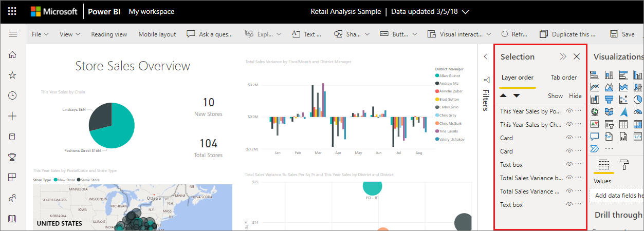Select the script visual code icon
Image resolution: width=644 pixels, height=231 pixels.
638,136
